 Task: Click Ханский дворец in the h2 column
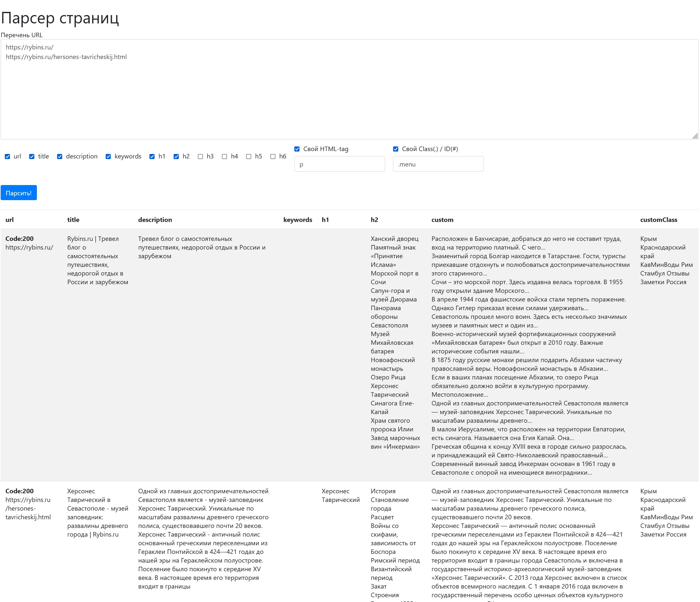point(394,239)
